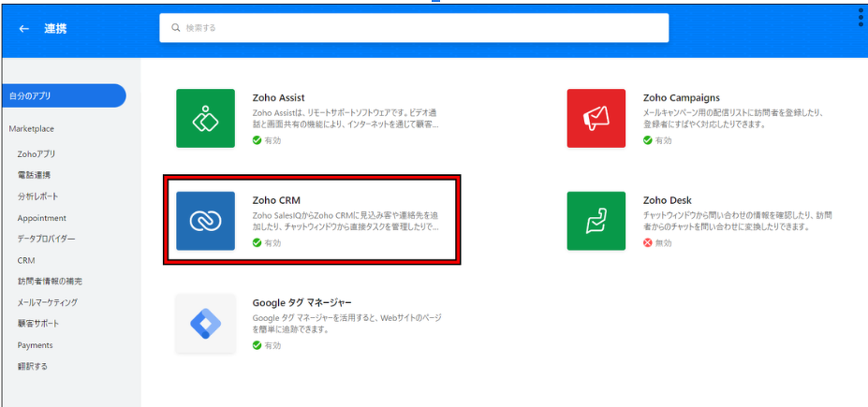Click green check status under Zoho Assist
The width and height of the screenshot is (868, 407).
coord(257,140)
